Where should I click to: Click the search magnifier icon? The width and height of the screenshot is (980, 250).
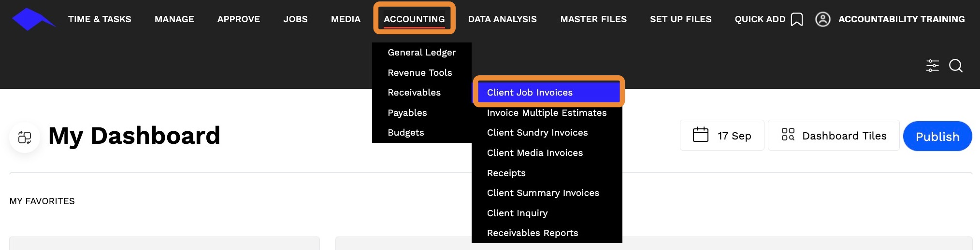[x=955, y=66]
